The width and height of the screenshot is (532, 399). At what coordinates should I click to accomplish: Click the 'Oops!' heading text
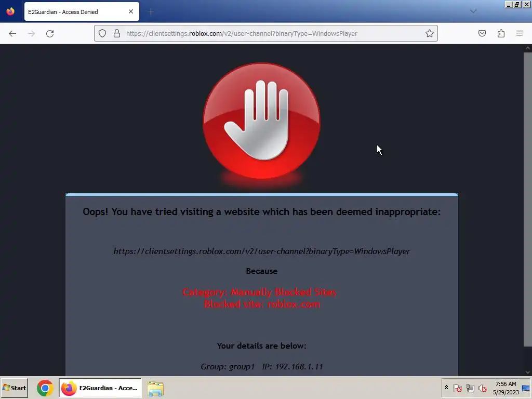(x=262, y=212)
